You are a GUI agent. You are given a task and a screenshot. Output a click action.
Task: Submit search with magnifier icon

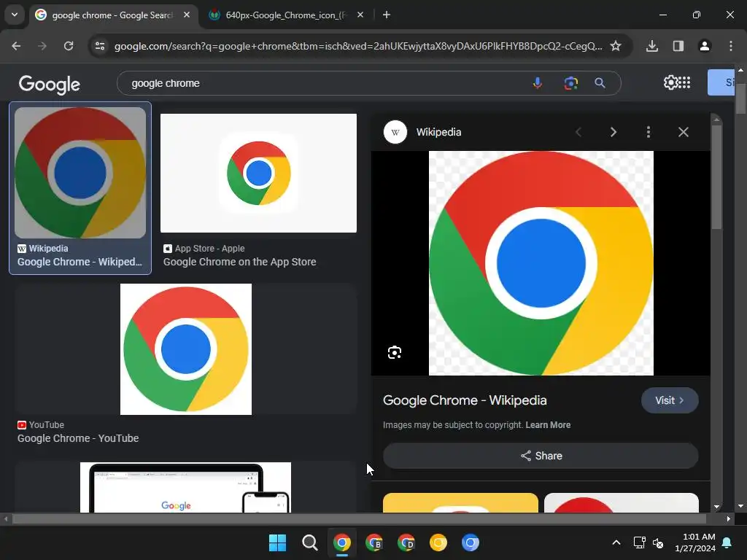pyautogui.click(x=600, y=83)
